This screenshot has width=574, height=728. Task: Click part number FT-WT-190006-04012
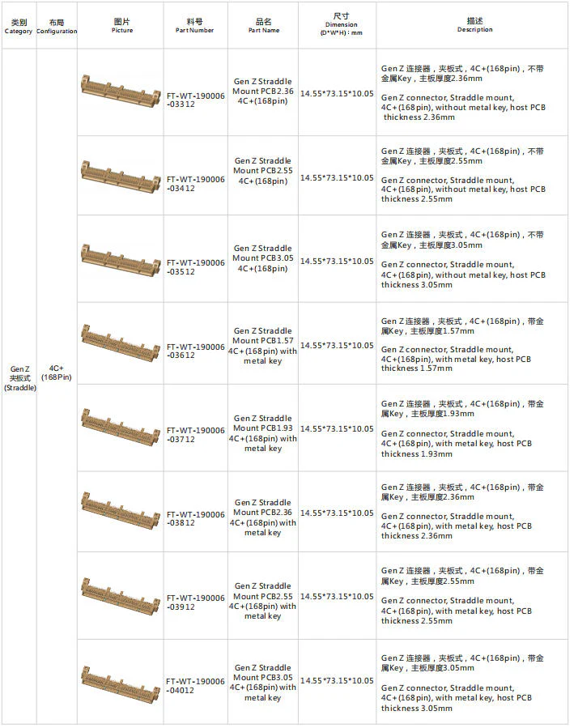point(195,686)
